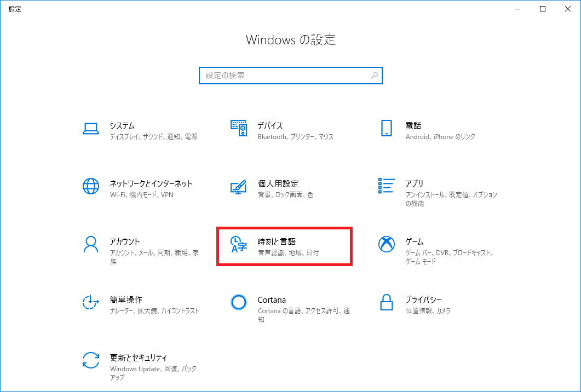Click the search magnifier icon
Image resolution: width=581 pixels, height=392 pixels.
pyautogui.click(x=374, y=76)
